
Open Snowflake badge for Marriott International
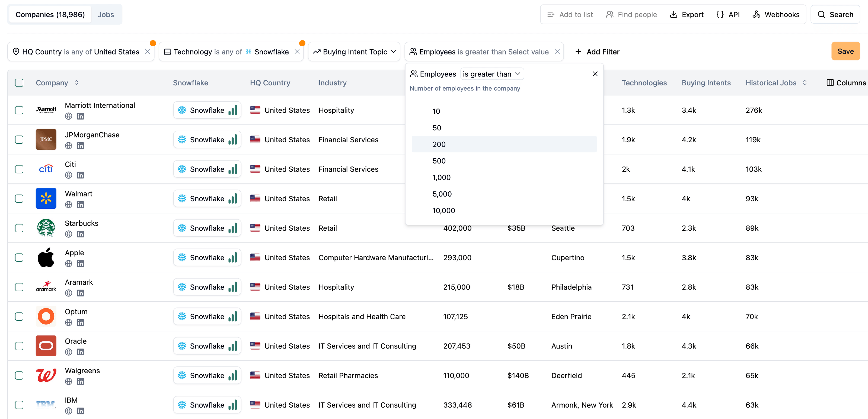pyautogui.click(x=207, y=110)
